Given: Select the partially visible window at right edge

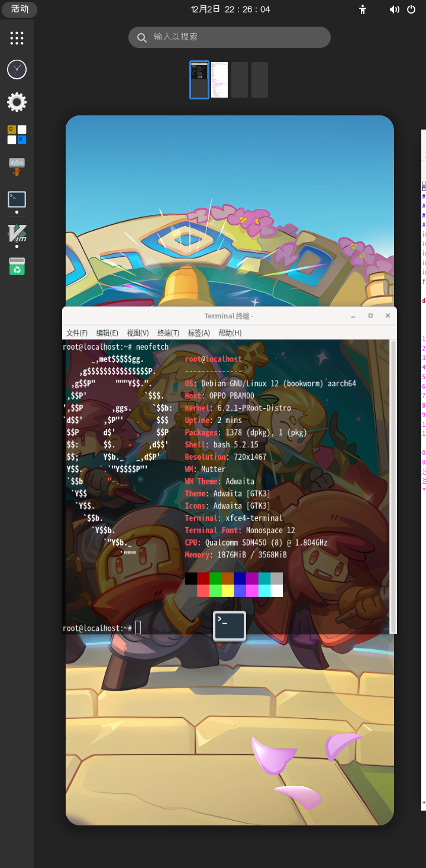Looking at the screenshot, I should coord(424,470).
